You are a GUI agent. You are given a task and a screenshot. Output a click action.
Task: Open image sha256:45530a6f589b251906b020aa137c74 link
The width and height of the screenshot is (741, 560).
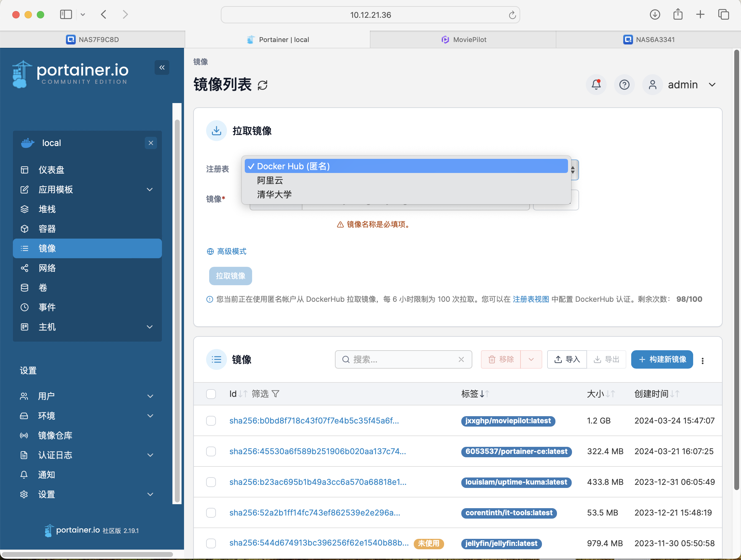tap(317, 451)
